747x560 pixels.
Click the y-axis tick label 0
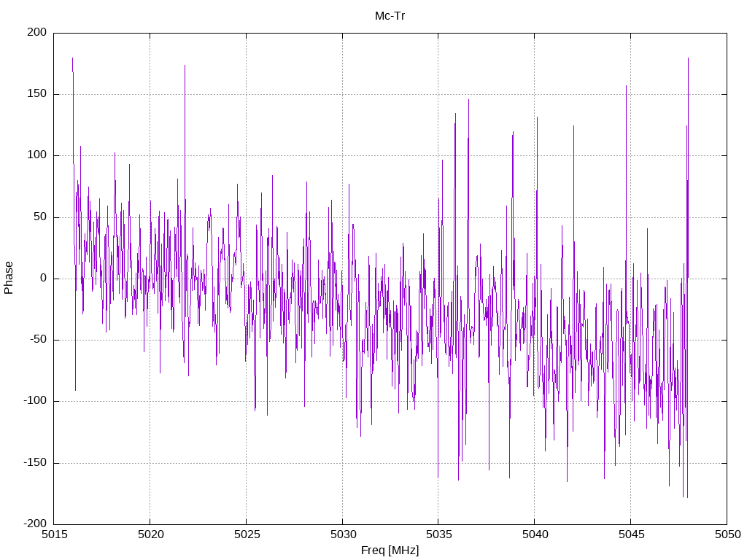coord(44,279)
